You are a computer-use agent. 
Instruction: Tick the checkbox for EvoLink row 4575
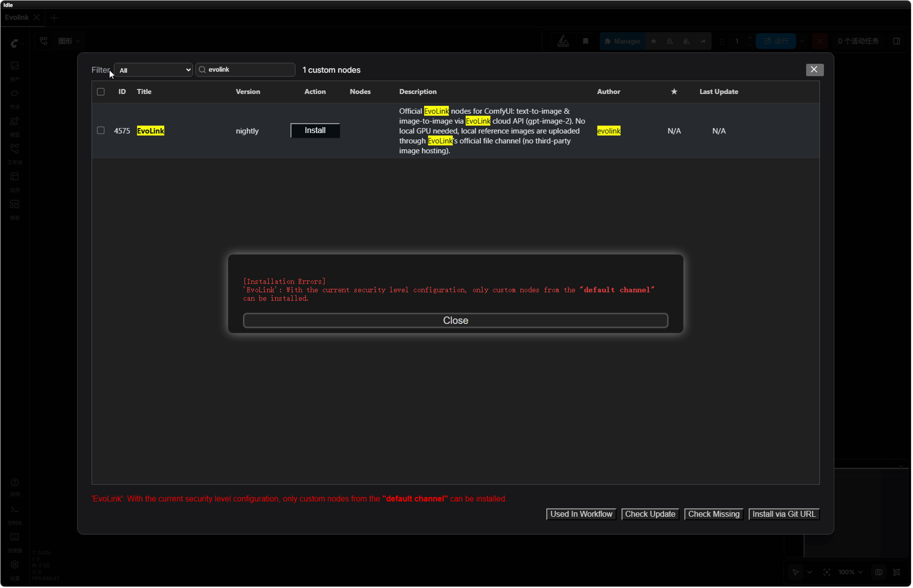pos(101,131)
